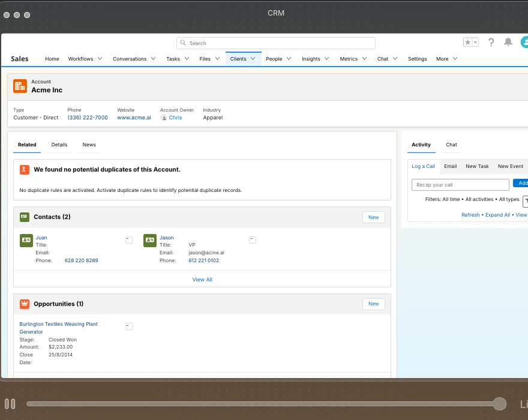Screen dimensions: 528x420
Task: Create a new opportunity with New
Action: coord(373,304)
